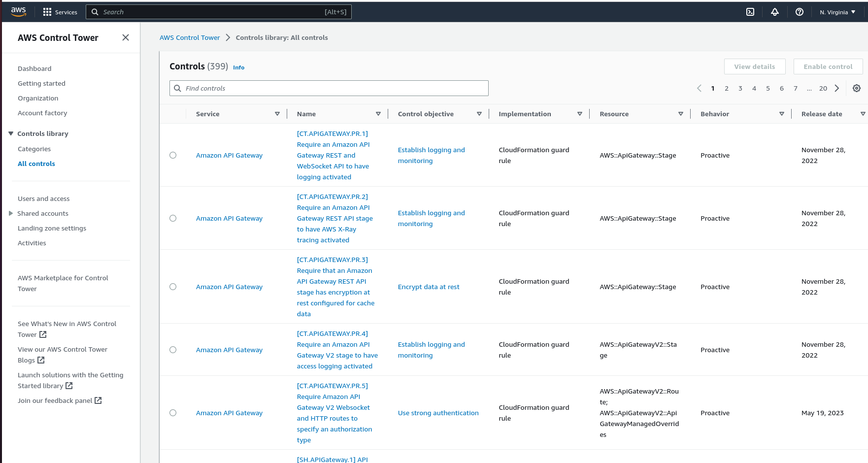Open the Use strong authentication objective

click(x=438, y=413)
